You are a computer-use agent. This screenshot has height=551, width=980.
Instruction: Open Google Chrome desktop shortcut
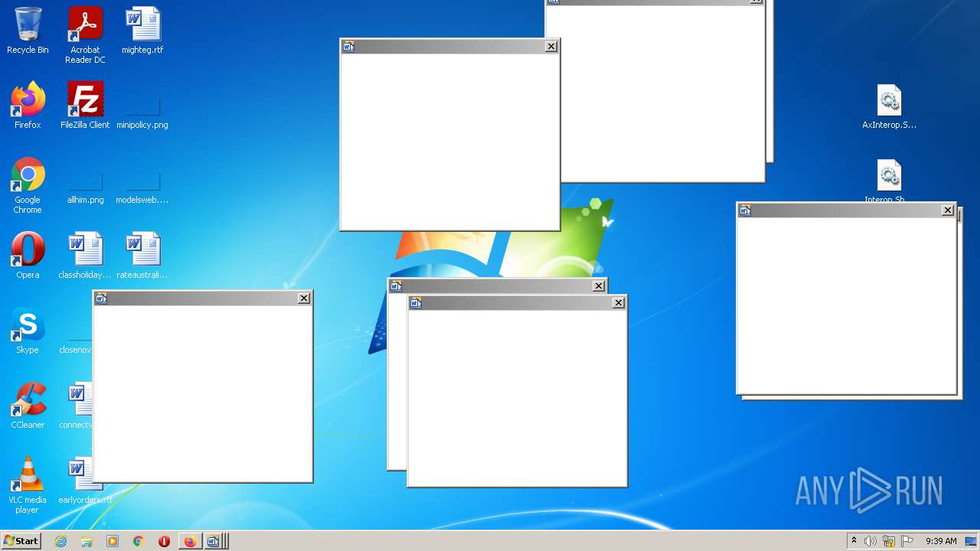tap(28, 185)
